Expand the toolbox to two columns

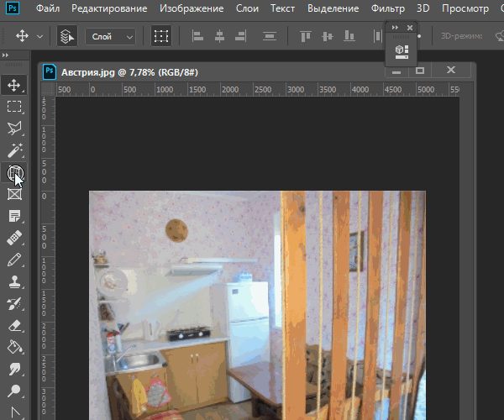[x=5, y=55]
